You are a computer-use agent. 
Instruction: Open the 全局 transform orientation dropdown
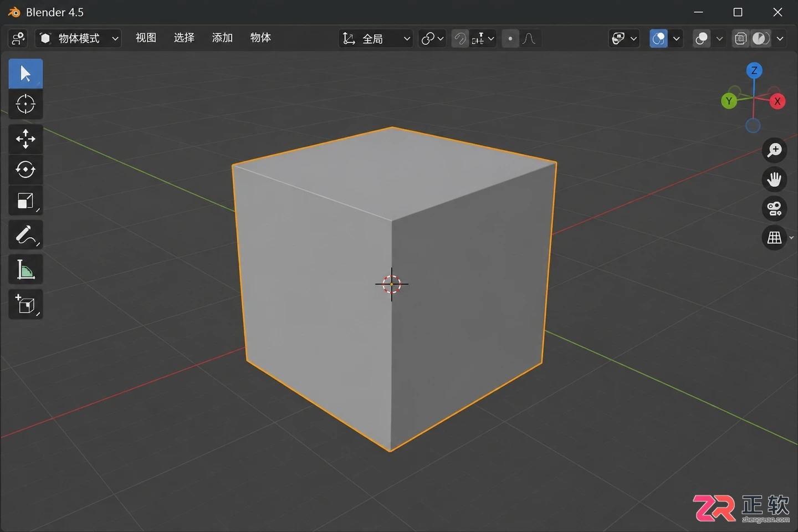click(x=376, y=38)
